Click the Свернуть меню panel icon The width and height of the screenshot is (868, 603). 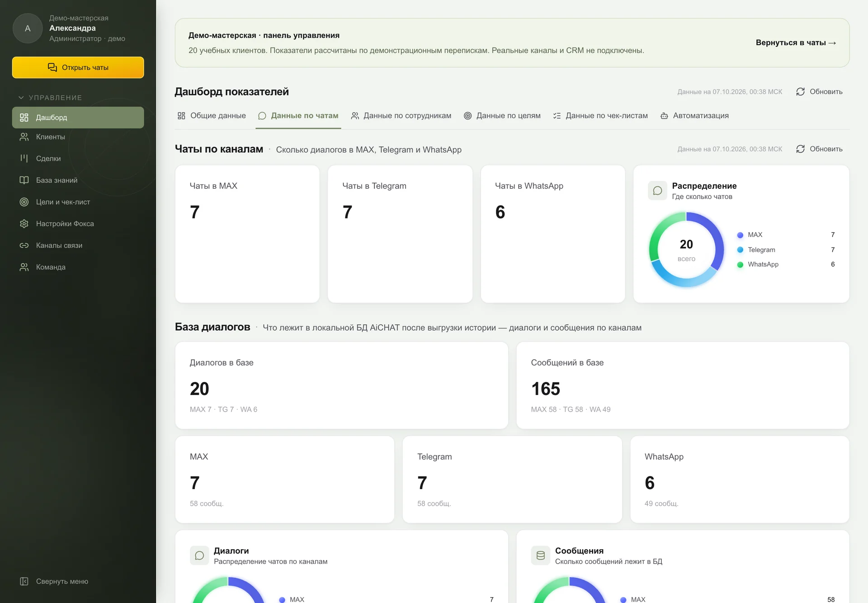pyautogui.click(x=24, y=581)
